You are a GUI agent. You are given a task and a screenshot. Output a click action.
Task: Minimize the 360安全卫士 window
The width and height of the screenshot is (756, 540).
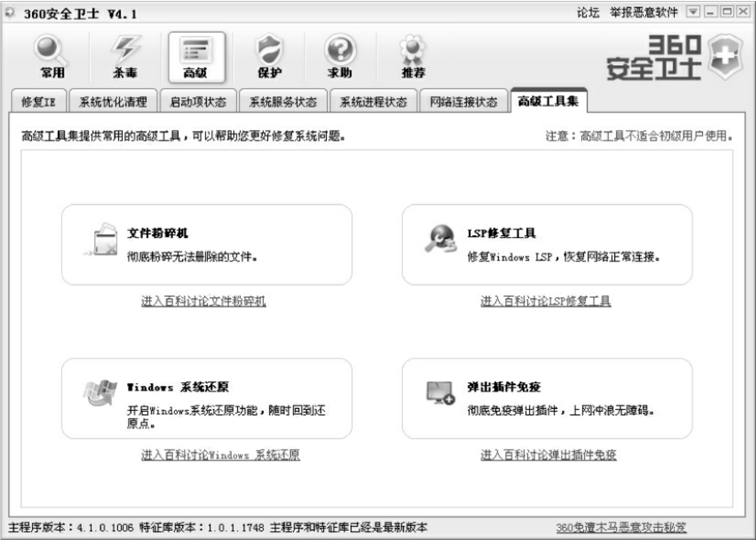[711, 12]
